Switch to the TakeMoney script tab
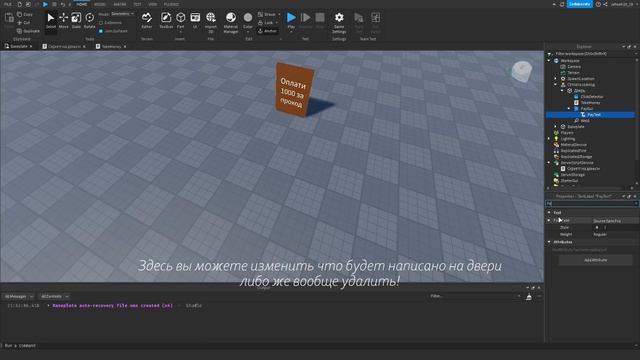Screen dimensions: 640x360 pyautogui.click(x=111, y=47)
